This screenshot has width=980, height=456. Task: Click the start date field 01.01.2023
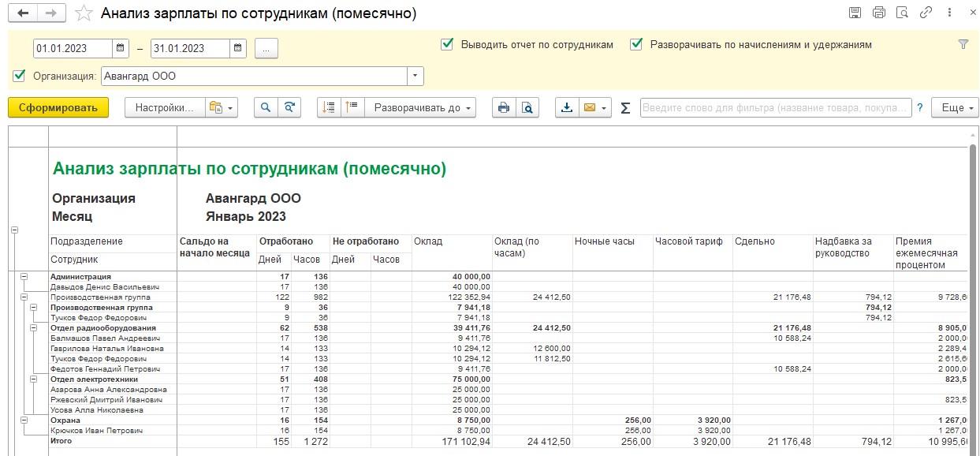[x=73, y=48]
